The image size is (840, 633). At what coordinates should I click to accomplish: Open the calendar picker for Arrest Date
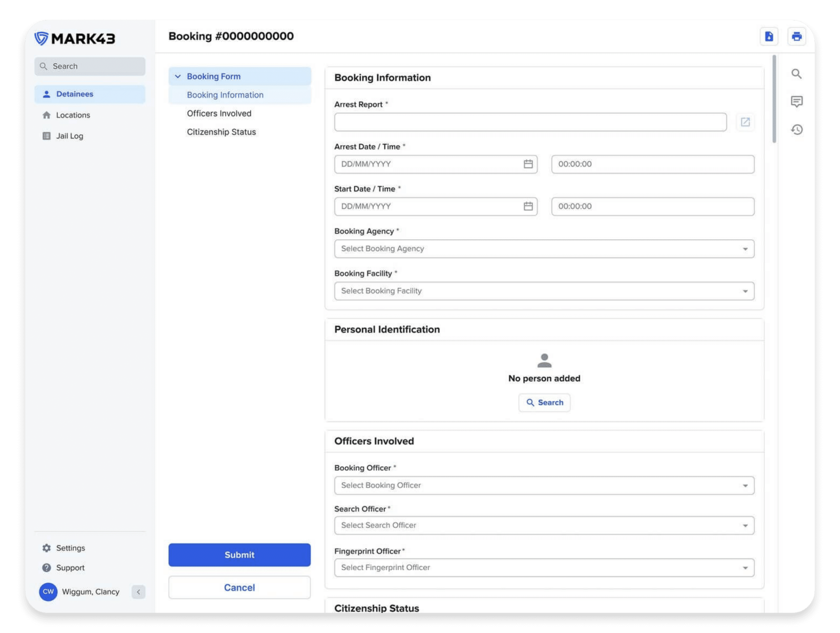click(528, 164)
